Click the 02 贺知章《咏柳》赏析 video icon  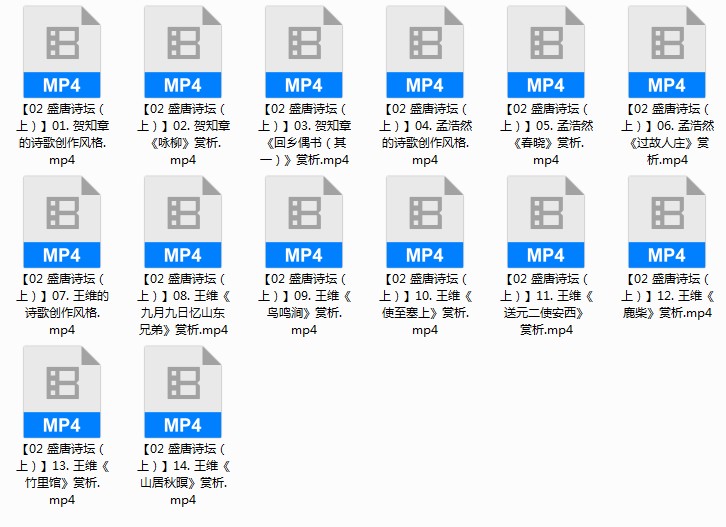tap(183, 52)
